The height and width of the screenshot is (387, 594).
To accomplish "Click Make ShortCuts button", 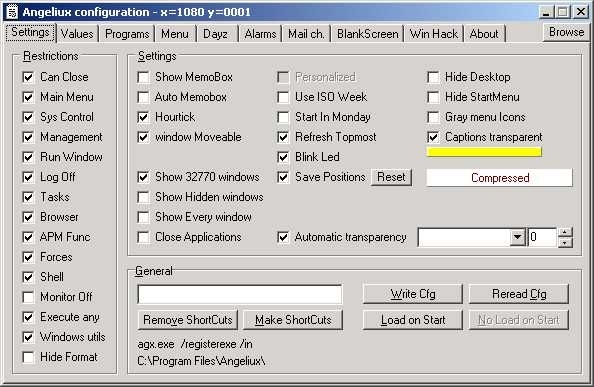I will pyautogui.click(x=293, y=320).
